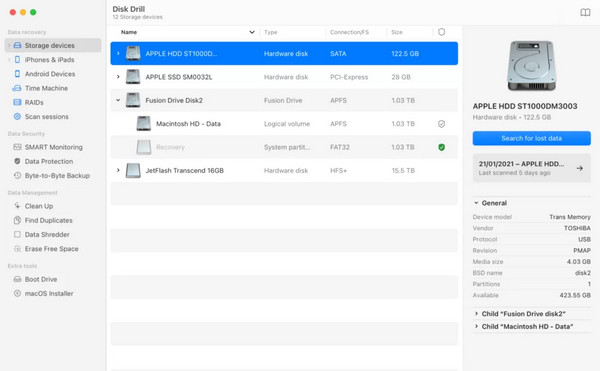600x371 pixels.
Task: Click the Byte-to-Byte Backup clock icon
Action: [17, 175]
